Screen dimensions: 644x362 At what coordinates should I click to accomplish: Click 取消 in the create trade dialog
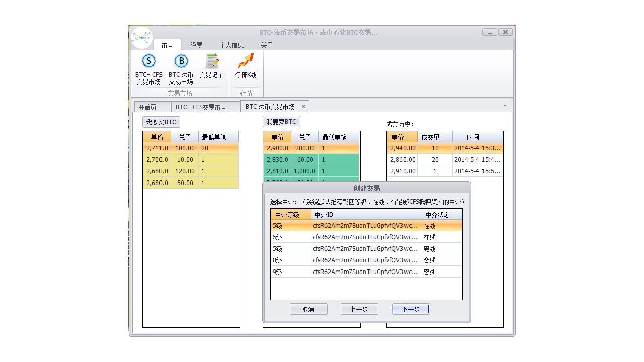pos(308,309)
